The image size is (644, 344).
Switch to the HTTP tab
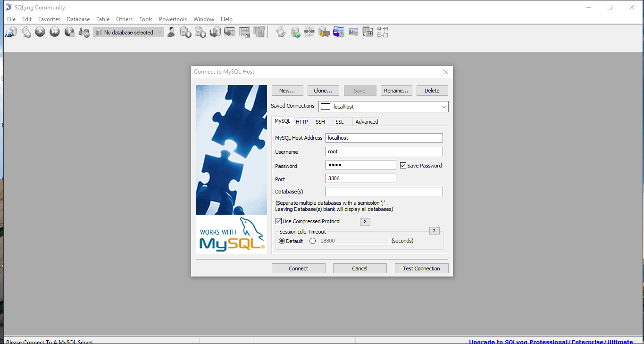[302, 122]
